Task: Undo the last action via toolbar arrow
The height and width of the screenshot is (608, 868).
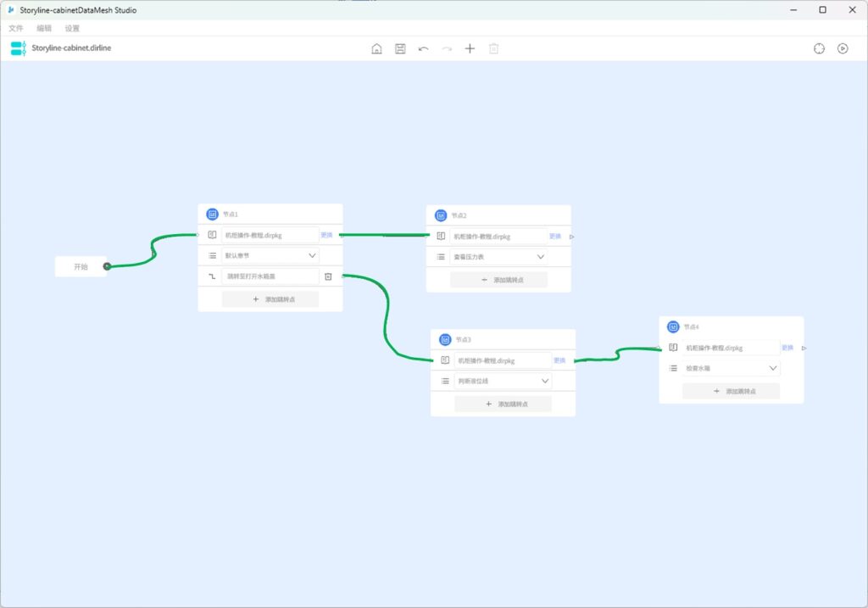Action: tap(423, 48)
